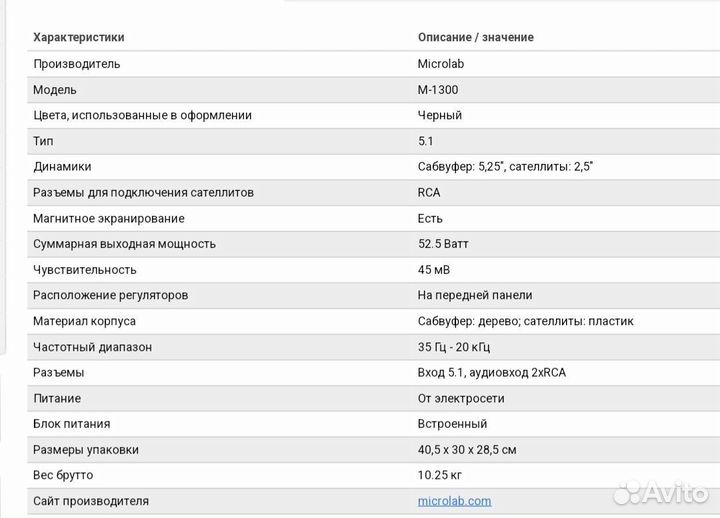Click the "Магнитное экранирование" row label
The image size is (720, 518).
pos(109,218)
